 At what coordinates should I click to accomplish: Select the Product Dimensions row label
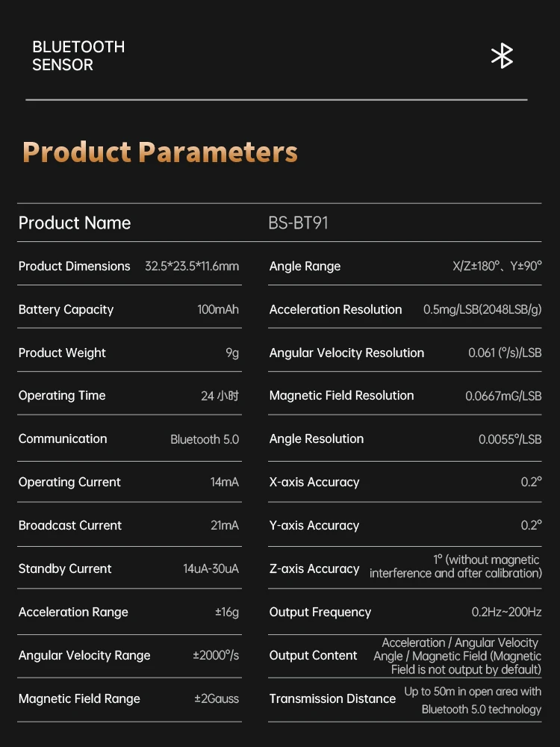74,266
